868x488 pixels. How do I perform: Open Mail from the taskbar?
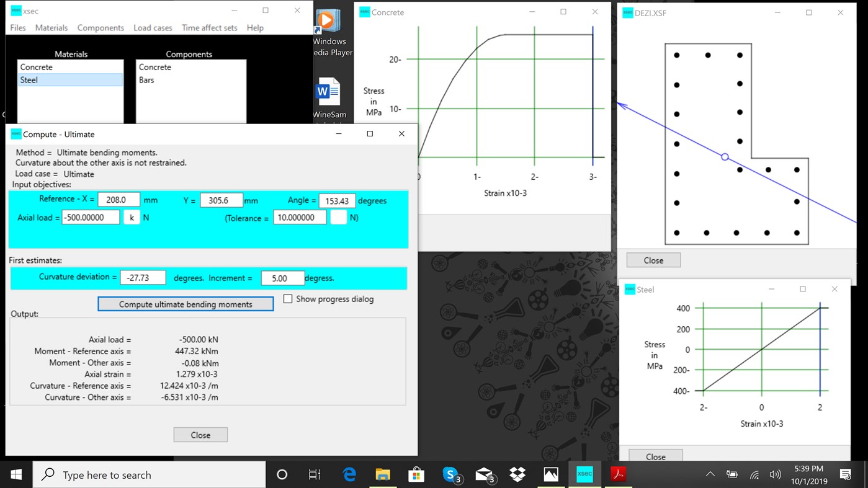(483, 474)
